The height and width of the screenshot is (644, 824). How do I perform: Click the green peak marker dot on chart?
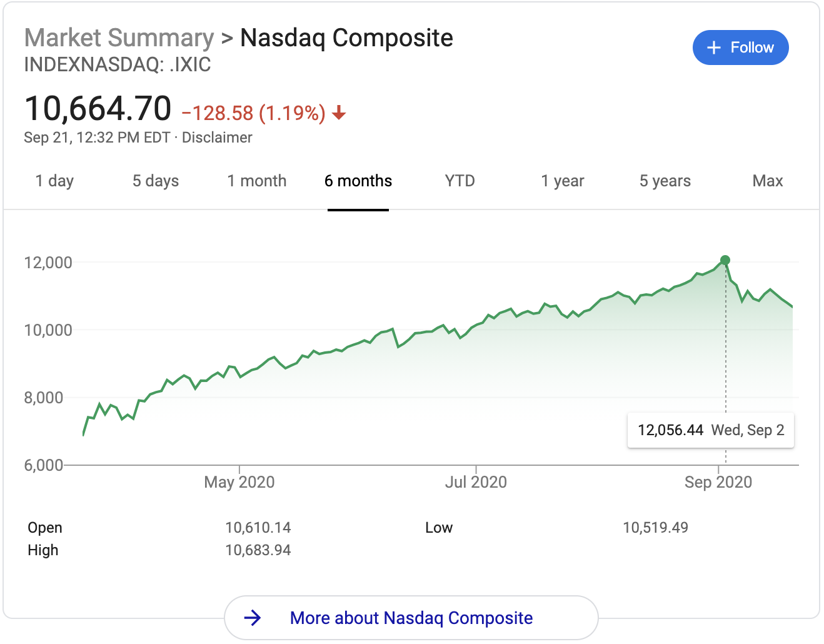[725, 260]
